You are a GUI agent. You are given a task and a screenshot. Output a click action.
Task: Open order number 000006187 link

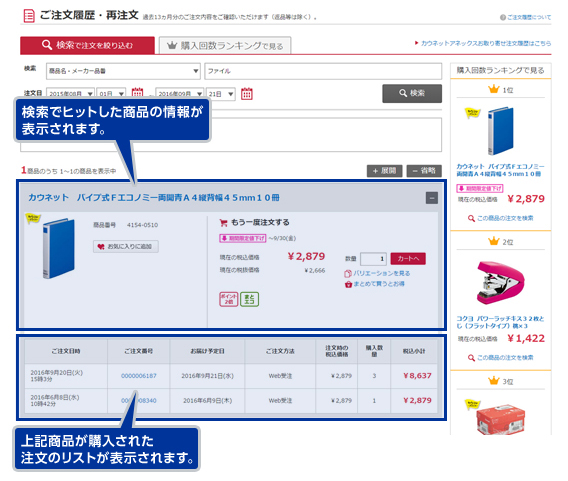pos(139,376)
